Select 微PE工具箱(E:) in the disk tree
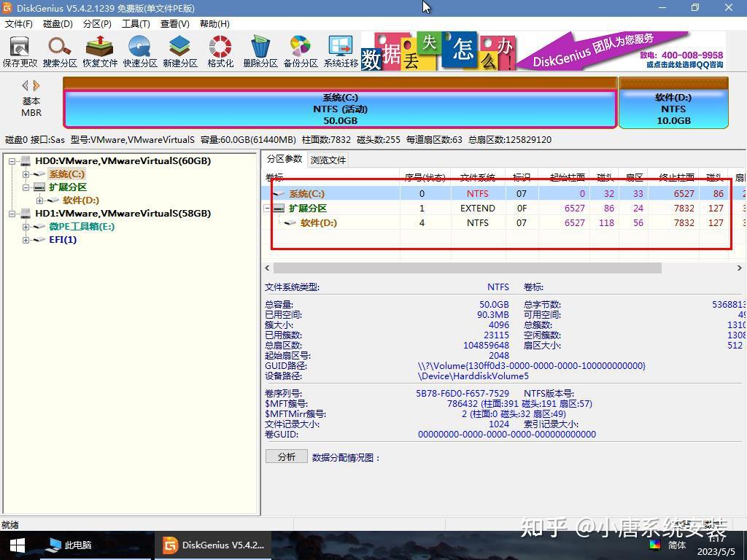 [x=82, y=227]
